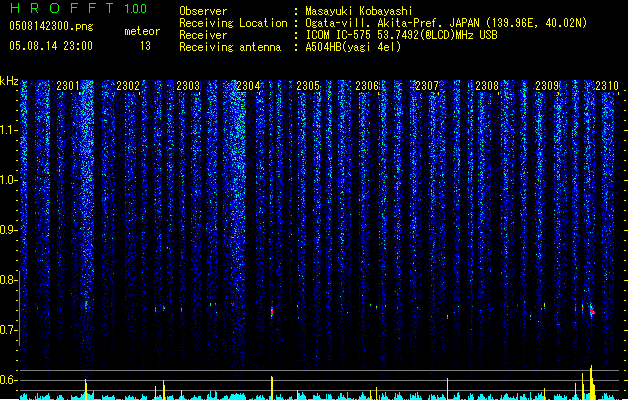Click the 2307 time marker
Image resolution: width=629 pixels, height=400 pixels.
click(427, 86)
